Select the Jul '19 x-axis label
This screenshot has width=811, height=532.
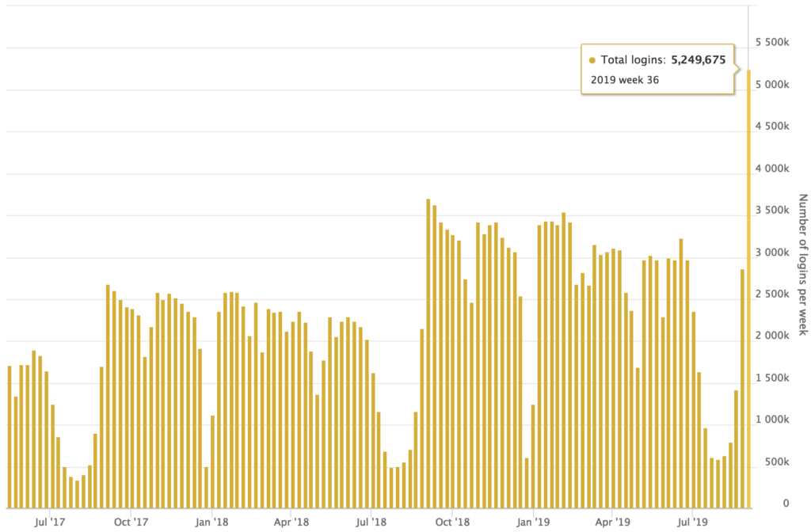click(693, 521)
